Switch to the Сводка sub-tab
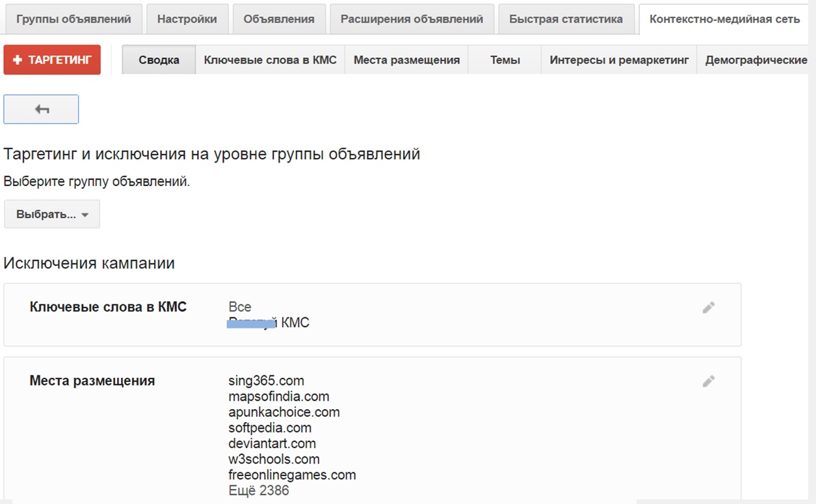The width and height of the screenshot is (816, 504). (x=159, y=60)
